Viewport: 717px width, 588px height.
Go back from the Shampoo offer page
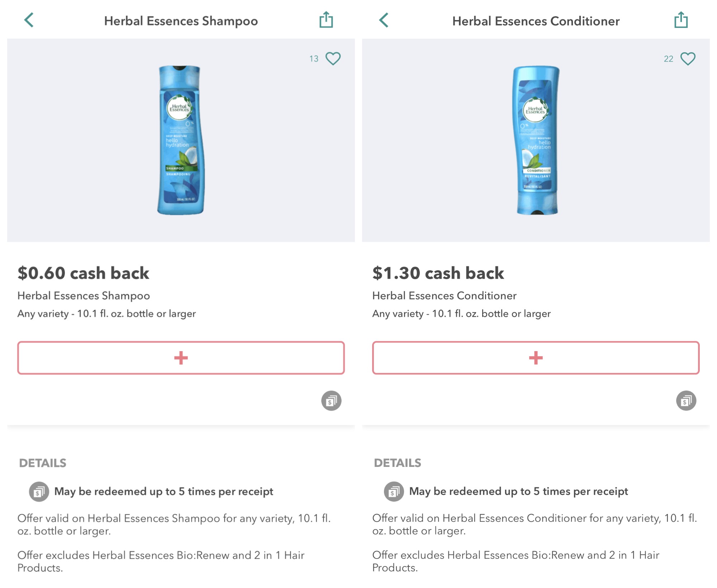(29, 20)
